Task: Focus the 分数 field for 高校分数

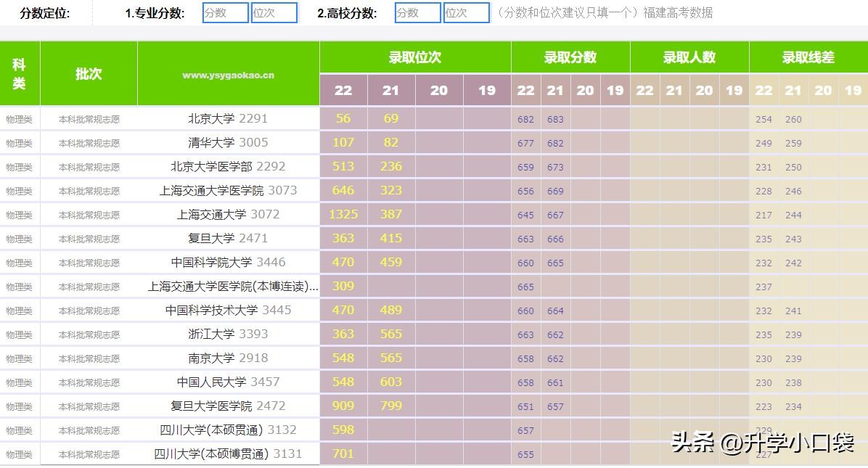Action: coord(417,13)
